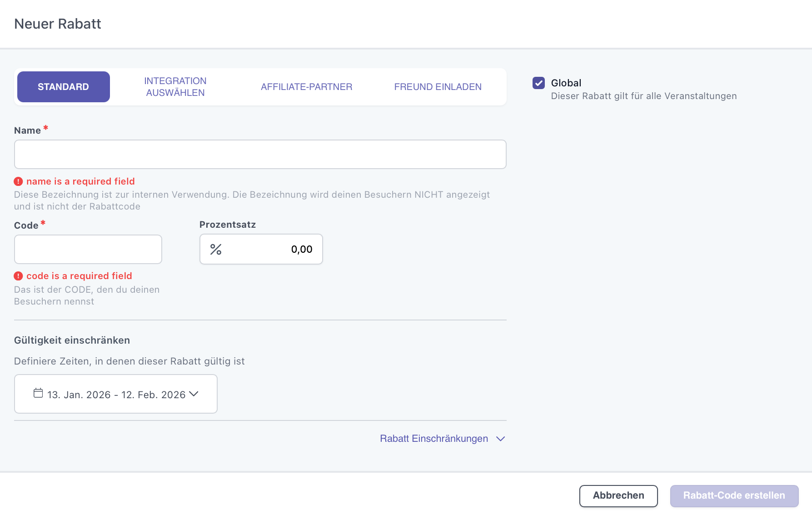Click the Prozentsatz value 0,00
The image size is (812, 515).
(x=301, y=249)
